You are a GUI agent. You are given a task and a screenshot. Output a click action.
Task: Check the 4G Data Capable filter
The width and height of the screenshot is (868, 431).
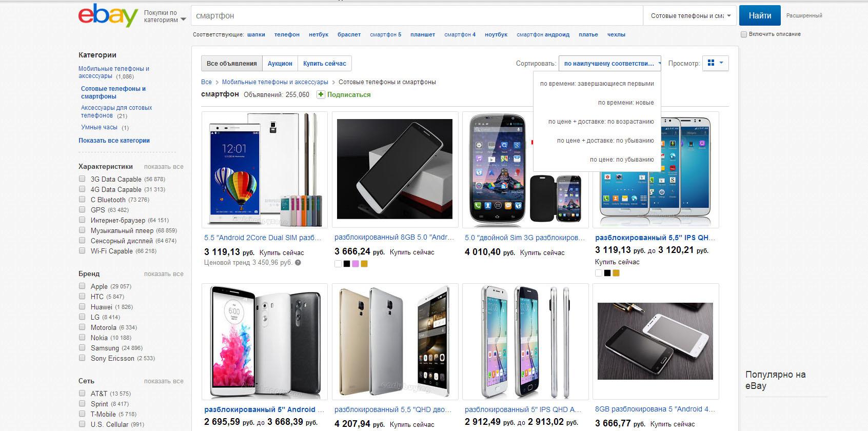[x=82, y=189]
